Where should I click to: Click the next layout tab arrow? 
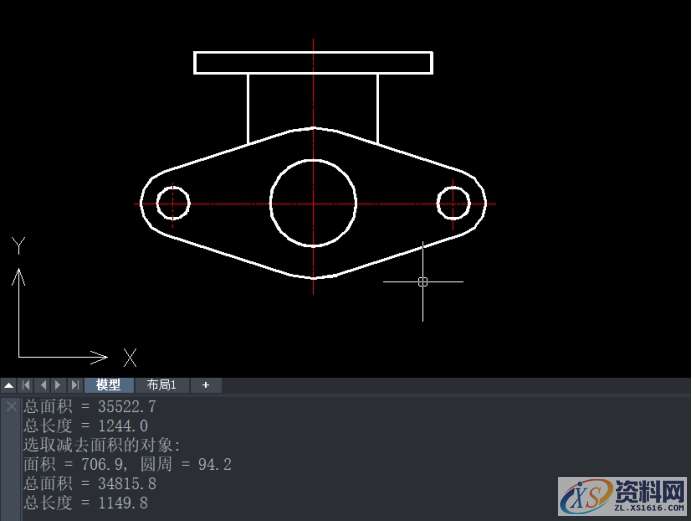tap(58, 385)
